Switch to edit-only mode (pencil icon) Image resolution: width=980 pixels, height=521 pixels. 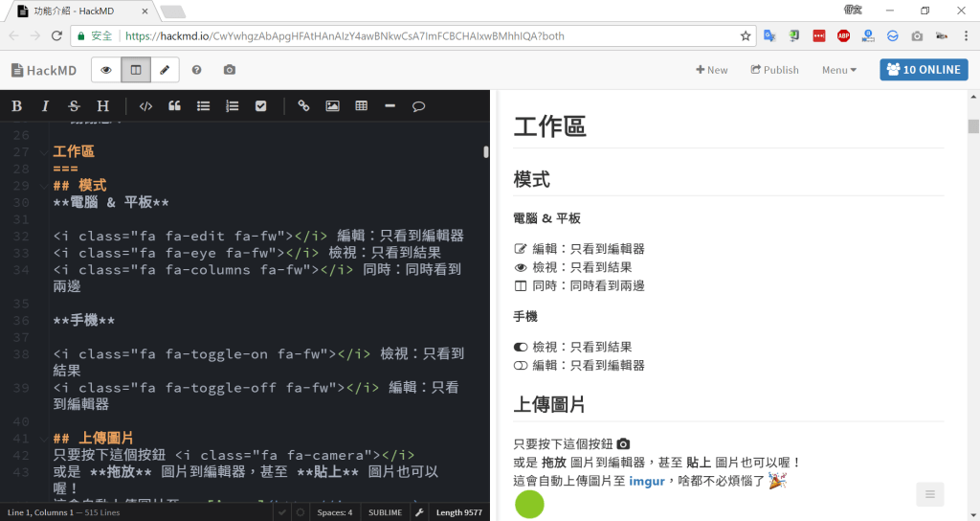[165, 70]
